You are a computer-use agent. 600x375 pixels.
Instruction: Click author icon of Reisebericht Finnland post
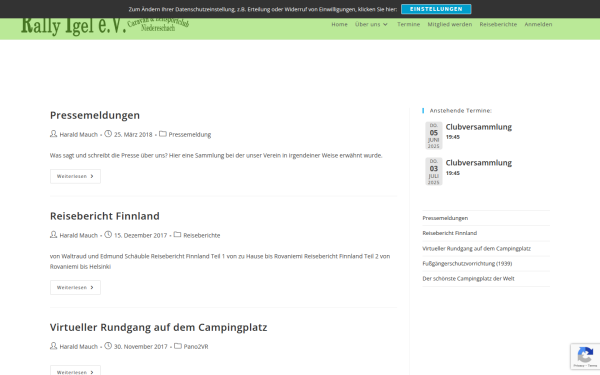pos(54,235)
